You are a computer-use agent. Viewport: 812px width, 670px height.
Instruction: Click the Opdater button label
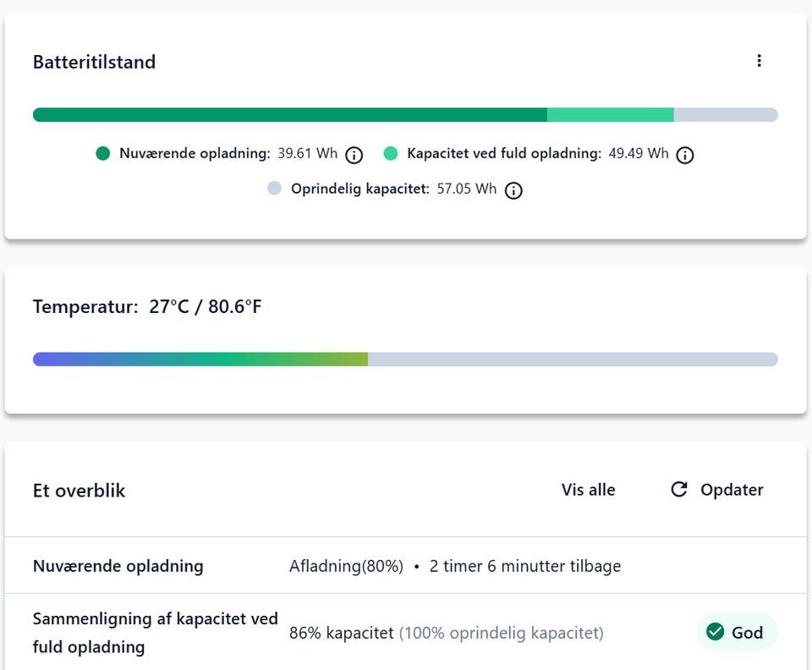coord(732,490)
